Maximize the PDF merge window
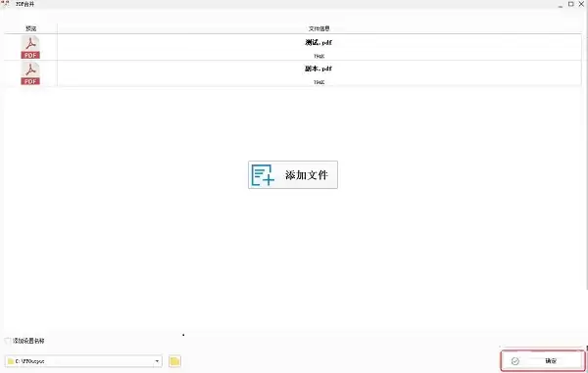This screenshot has height=373, width=588. [570, 4]
